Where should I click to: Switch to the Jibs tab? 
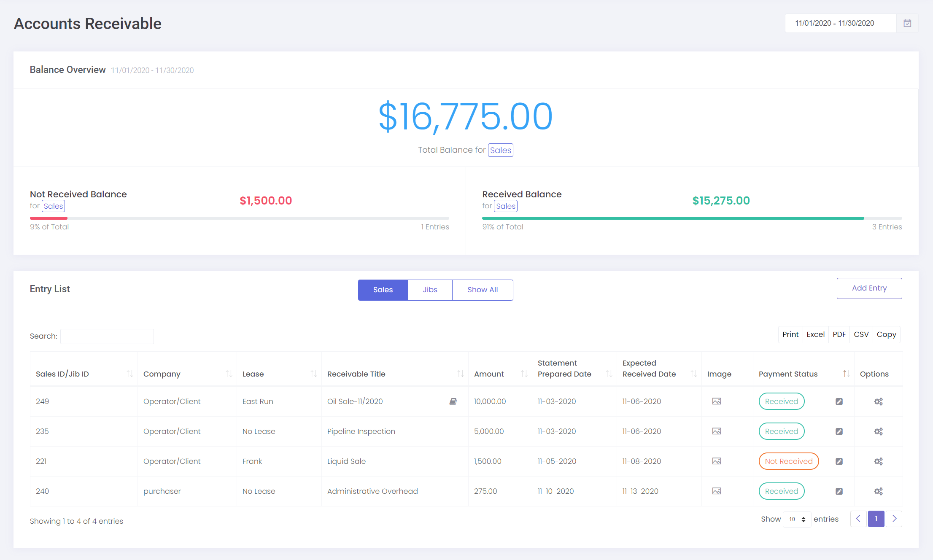coord(430,290)
